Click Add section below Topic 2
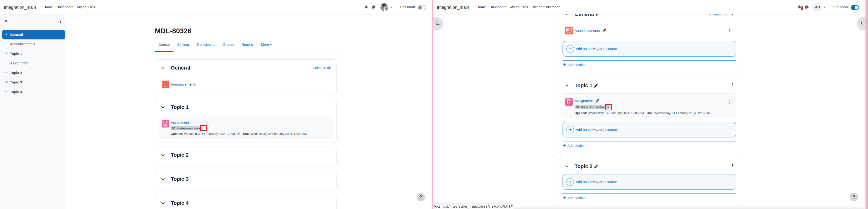 tap(575, 198)
